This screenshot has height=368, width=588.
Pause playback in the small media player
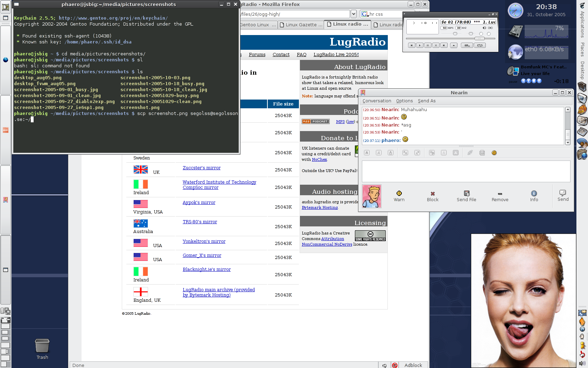[428, 45]
